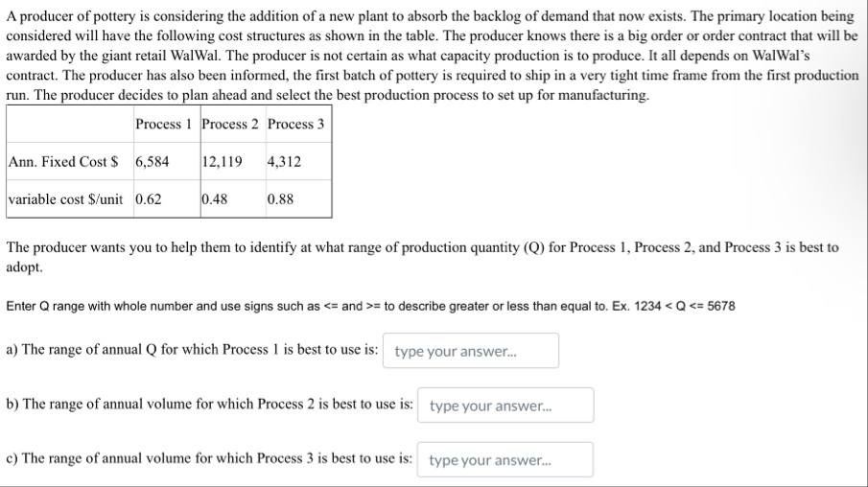The height and width of the screenshot is (487, 868).
Task: Click the 12,119 fixed cost cell
Action: [232, 162]
